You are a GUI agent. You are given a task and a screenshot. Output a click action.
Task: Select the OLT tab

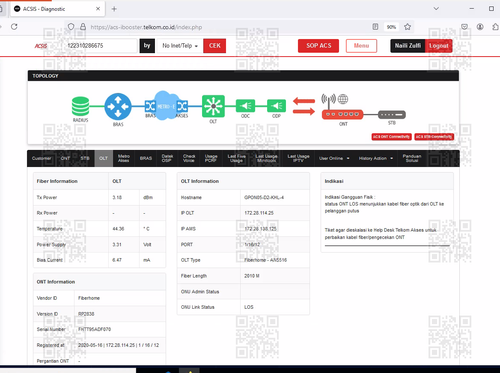[104, 158]
